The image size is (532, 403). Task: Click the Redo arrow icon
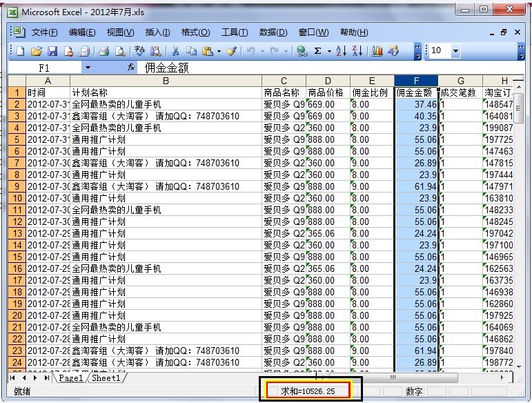point(275,51)
